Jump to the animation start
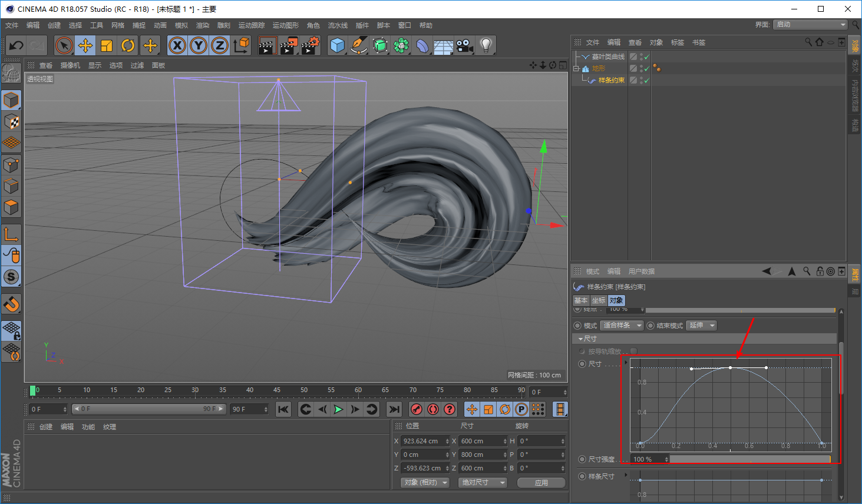This screenshot has width=862, height=504. 283,409
